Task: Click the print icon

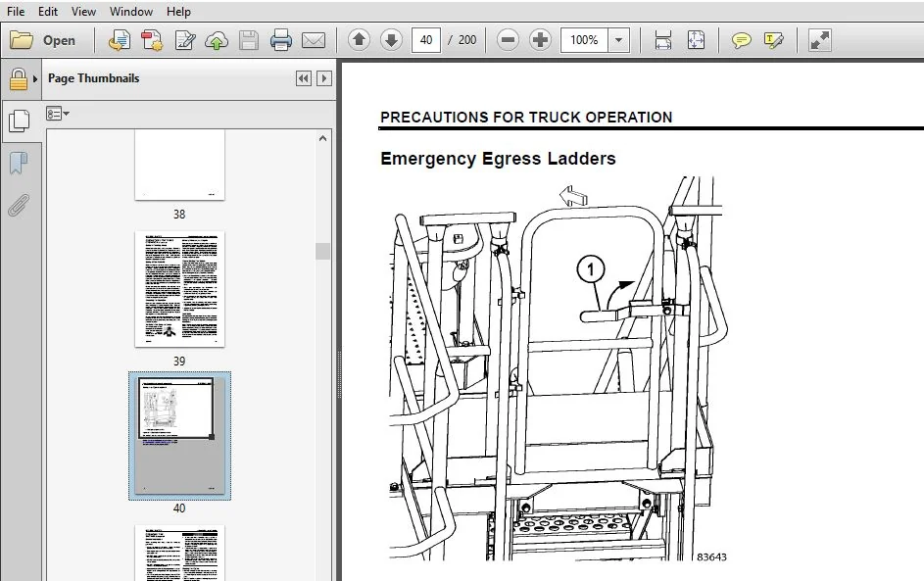Action: pos(280,40)
